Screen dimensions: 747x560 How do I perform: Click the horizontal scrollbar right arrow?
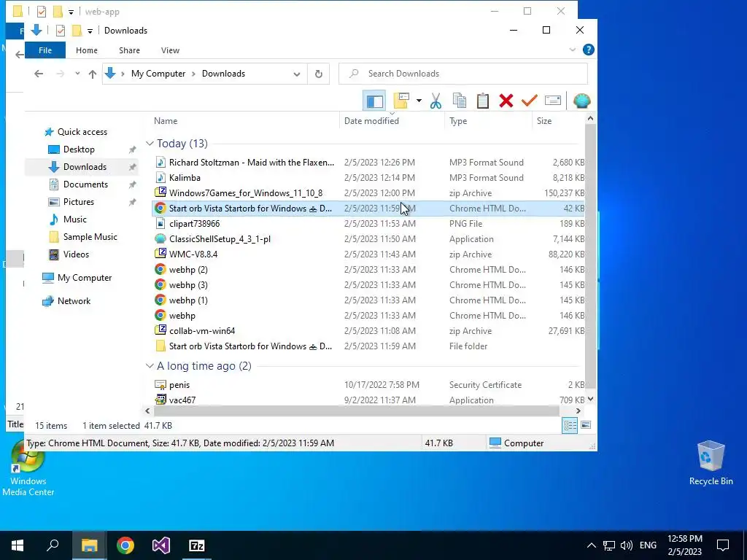578,411
